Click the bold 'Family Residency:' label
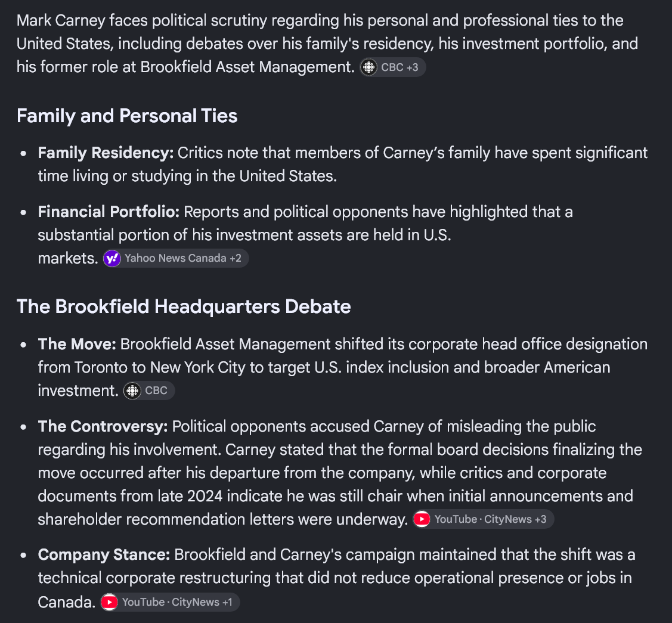Viewport: 672px width, 623px height. 106,153
